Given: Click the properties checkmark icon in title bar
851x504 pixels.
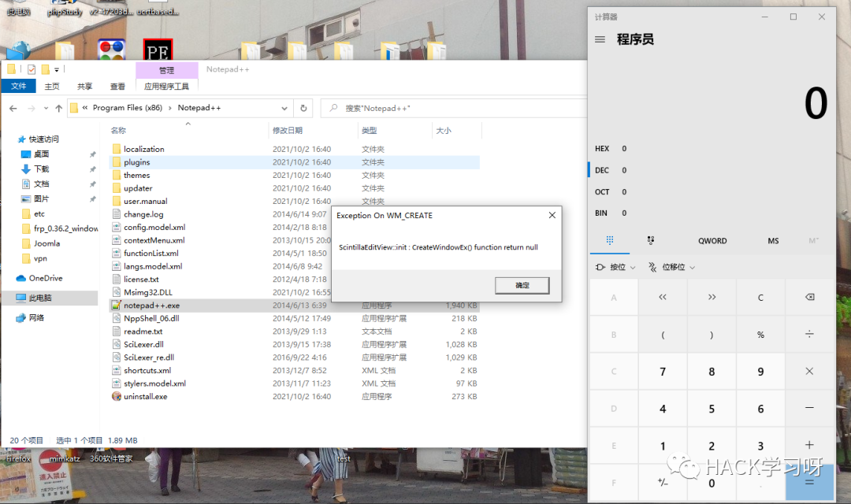Looking at the screenshot, I should [x=32, y=69].
